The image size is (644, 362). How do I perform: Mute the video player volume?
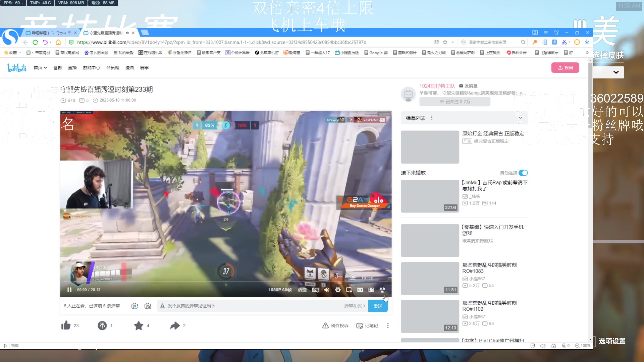pos(327,290)
